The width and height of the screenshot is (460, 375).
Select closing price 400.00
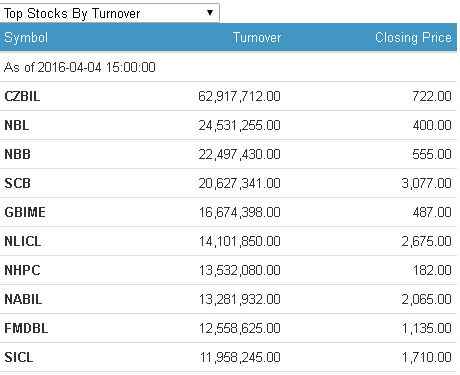[x=432, y=125]
